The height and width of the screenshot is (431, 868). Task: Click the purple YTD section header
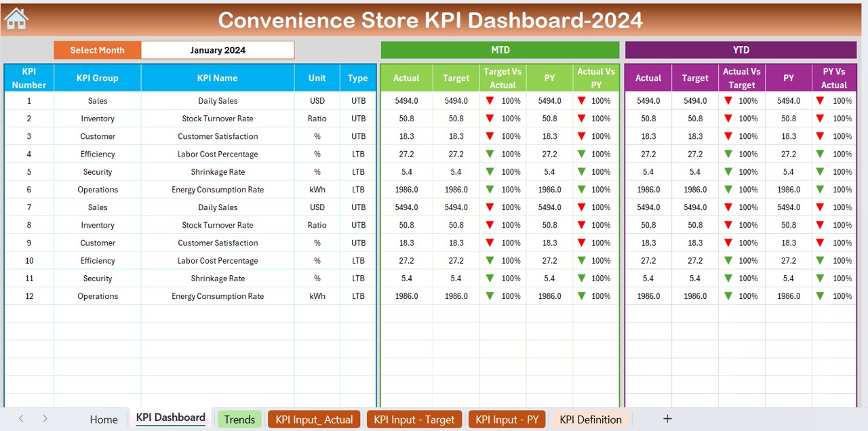coord(741,50)
